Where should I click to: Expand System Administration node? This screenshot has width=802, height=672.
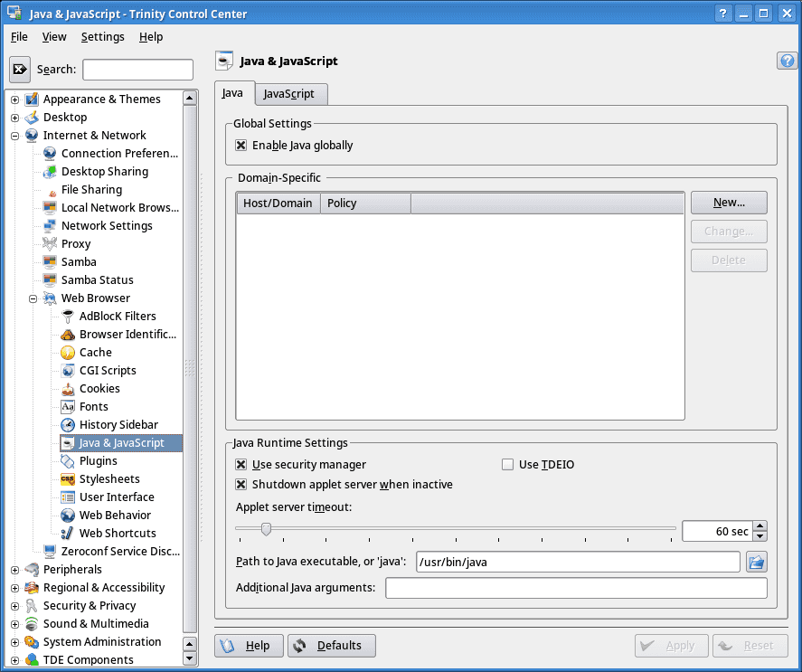coord(14,642)
